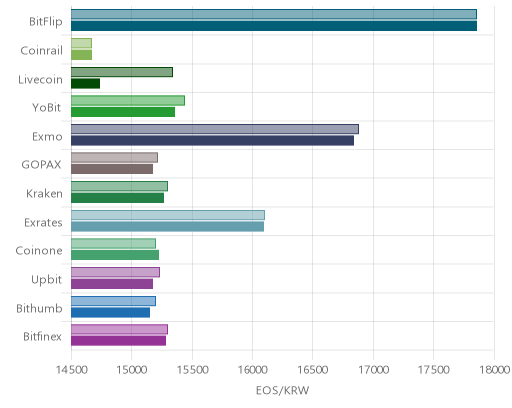This screenshot has height=408, width=512.
Task: Click the Bitfinex axis label
Action: (x=42, y=337)
